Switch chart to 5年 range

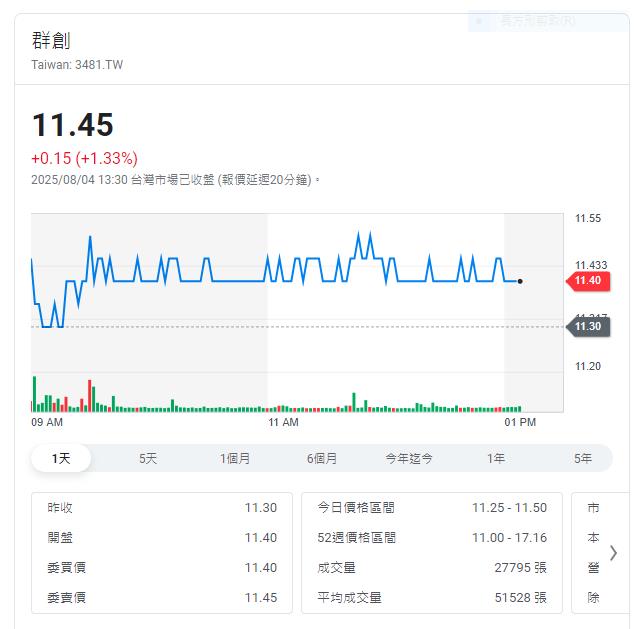(x=583, y=458)
